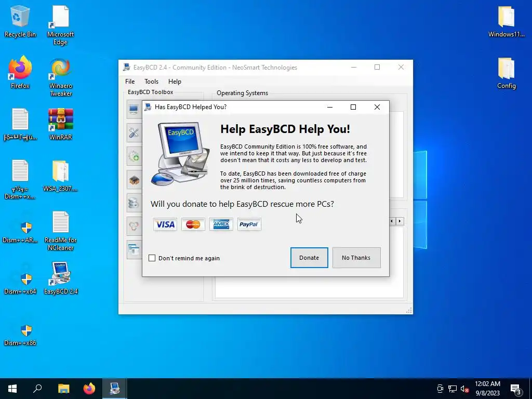
Task: Minimize the Has EasyBCD Helped You dialog
Action: pos(330,107)
